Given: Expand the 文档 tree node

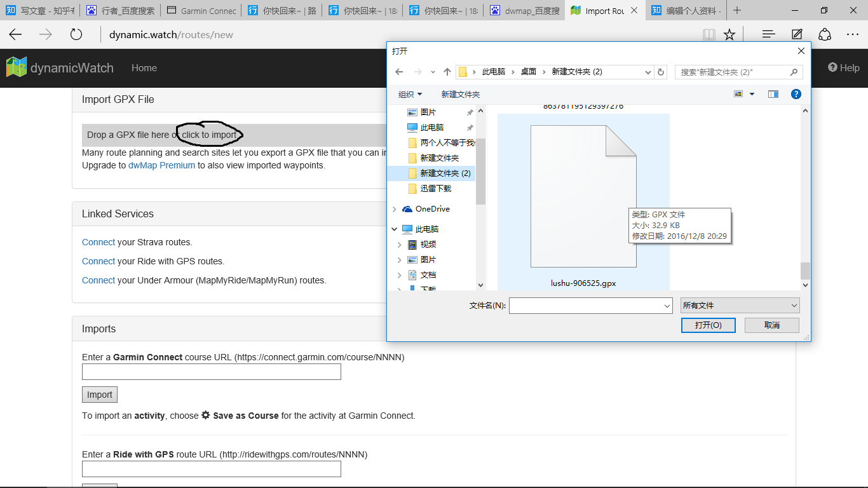Looking at the screenshot, I should tap(400, 275).
